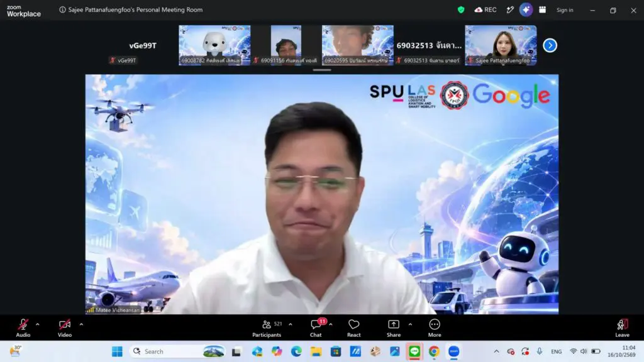This screenshot has width=644, height=362.
Task: Open the clock and date 16/10/2569
Action: point(622,351)
